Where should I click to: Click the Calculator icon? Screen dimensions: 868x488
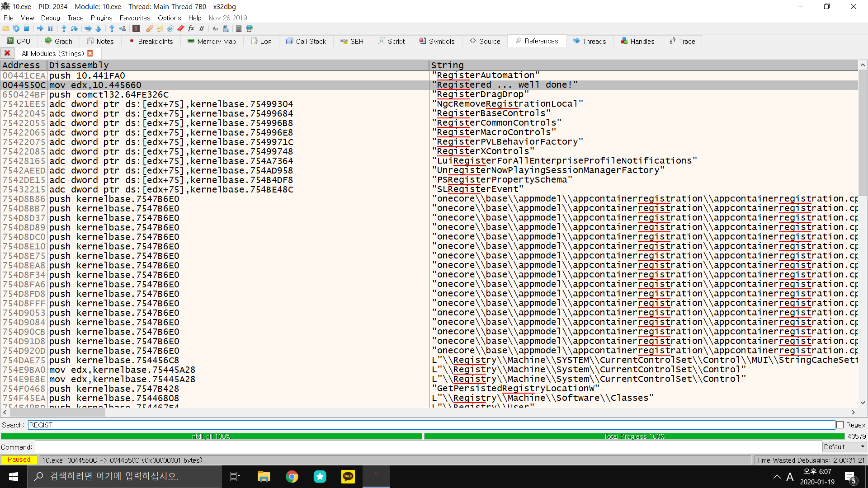coord(239,28)
